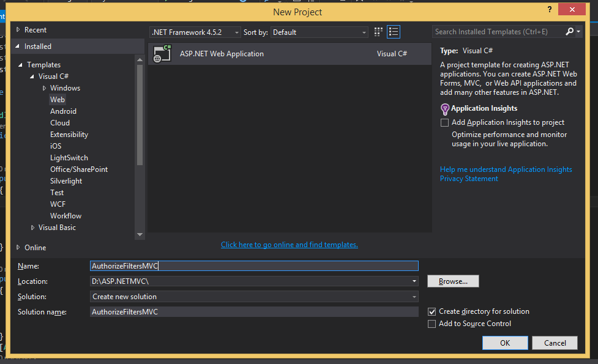The height and width of the screenshot is (364, 598).
Task: Click the Cancel button
Action: pyautogui.click(x=555, y=343)
